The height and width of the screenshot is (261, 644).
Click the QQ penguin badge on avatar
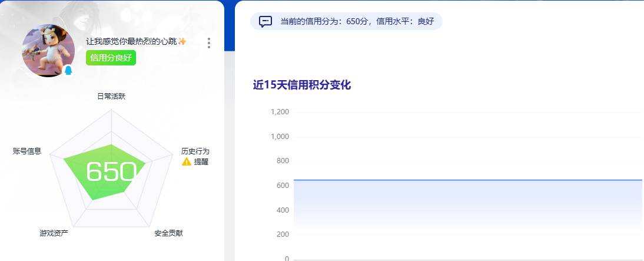click(68, 71)
